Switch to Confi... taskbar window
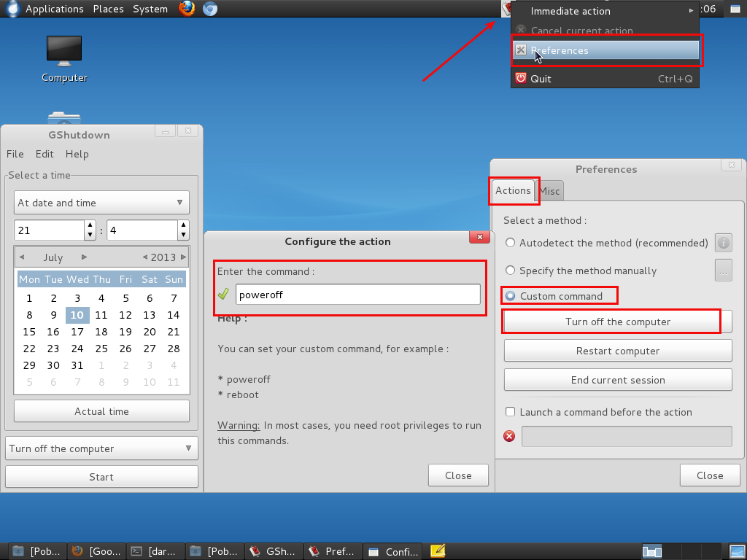Viewport: 747px width, 560px height. pos(392,551)
